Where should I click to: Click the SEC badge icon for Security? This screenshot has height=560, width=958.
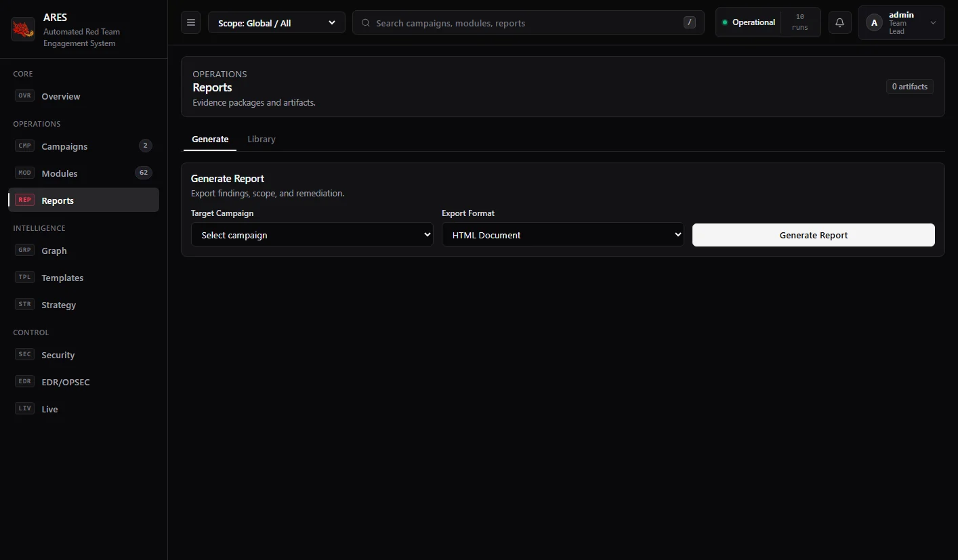[25, 355]
